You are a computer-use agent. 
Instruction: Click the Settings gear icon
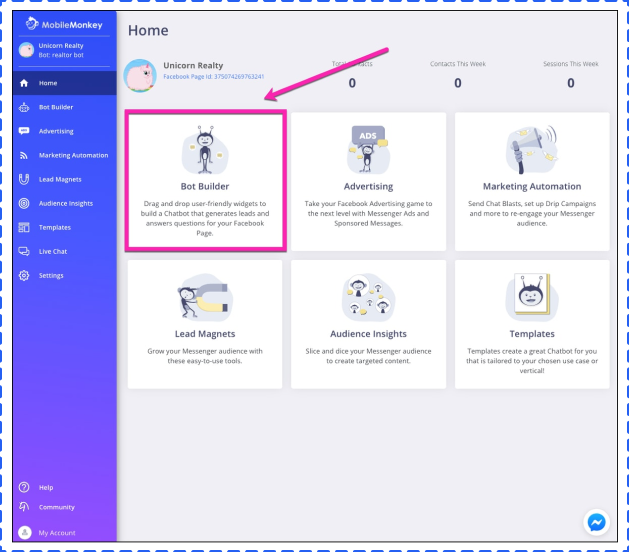[24, 275]
